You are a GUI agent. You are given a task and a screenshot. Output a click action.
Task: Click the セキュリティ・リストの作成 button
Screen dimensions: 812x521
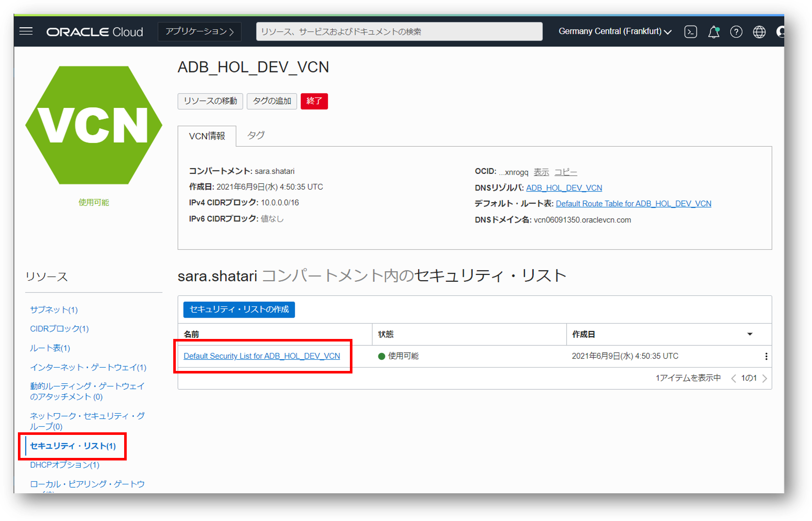(239, 310)
